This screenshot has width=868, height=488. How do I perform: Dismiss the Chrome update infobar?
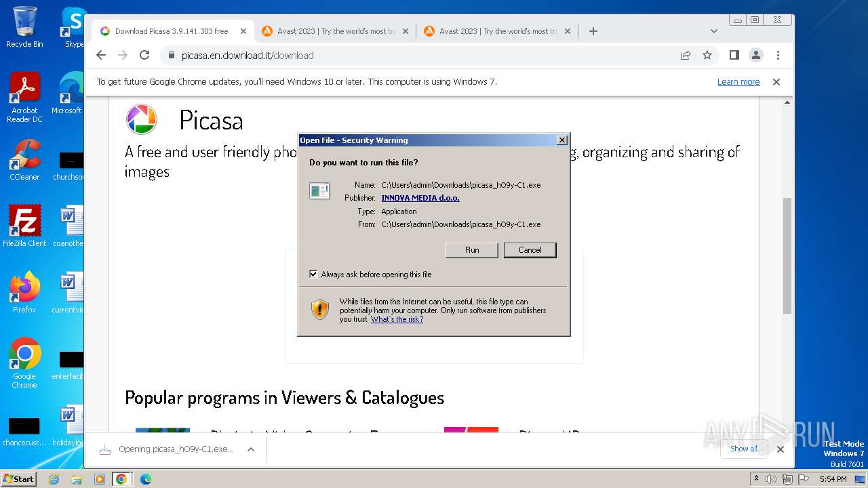(776, 82)
